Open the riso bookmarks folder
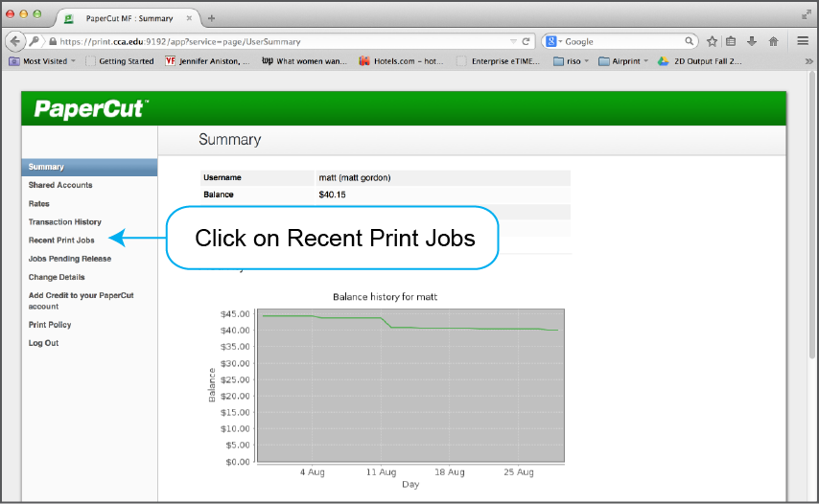 (x=571, y=61)
